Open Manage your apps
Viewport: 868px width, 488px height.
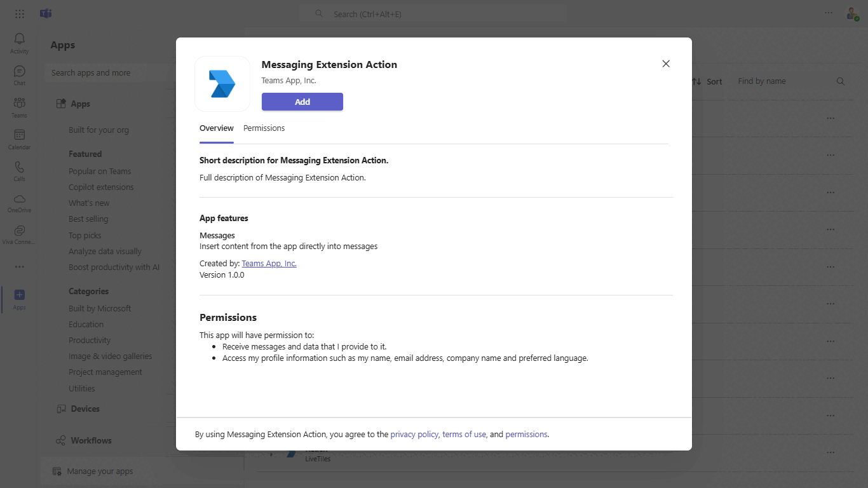(93, 471)
